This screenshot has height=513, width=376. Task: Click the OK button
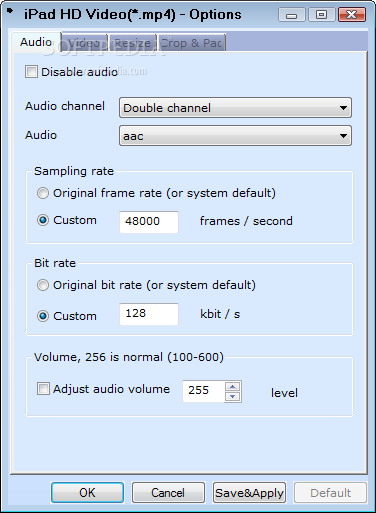87,492
